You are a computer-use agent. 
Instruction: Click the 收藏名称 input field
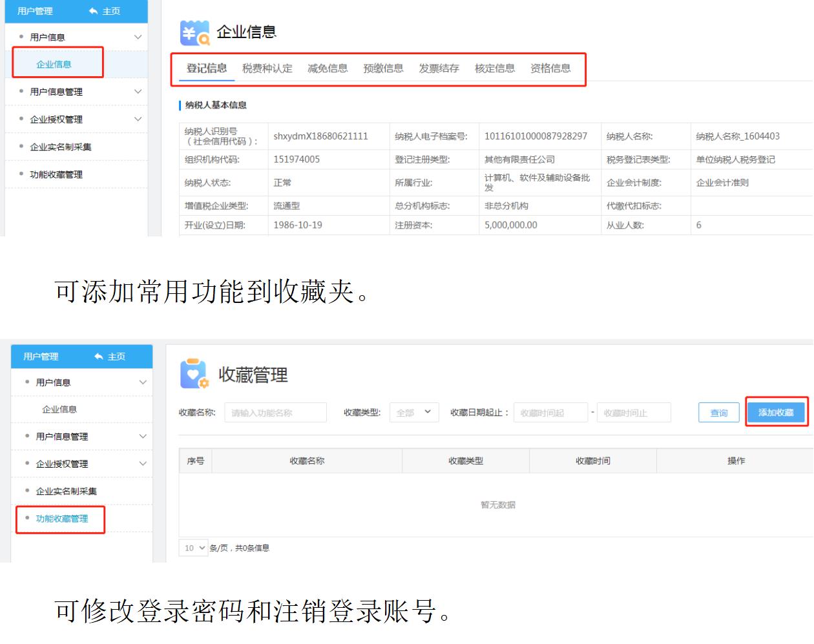click(x=275, y=413)
